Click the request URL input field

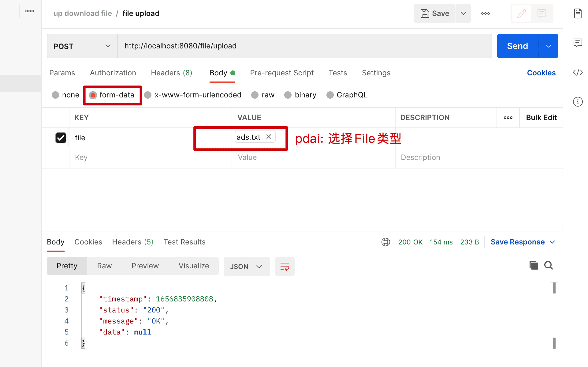304,46
